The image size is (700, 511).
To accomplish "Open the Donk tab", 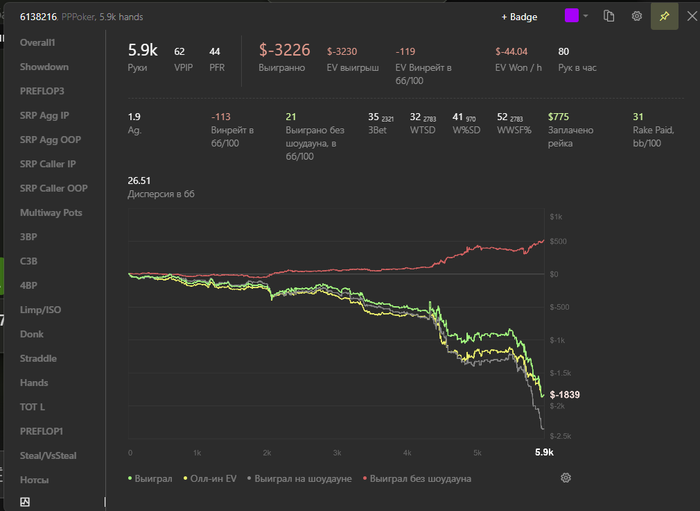I will point(32,334).
